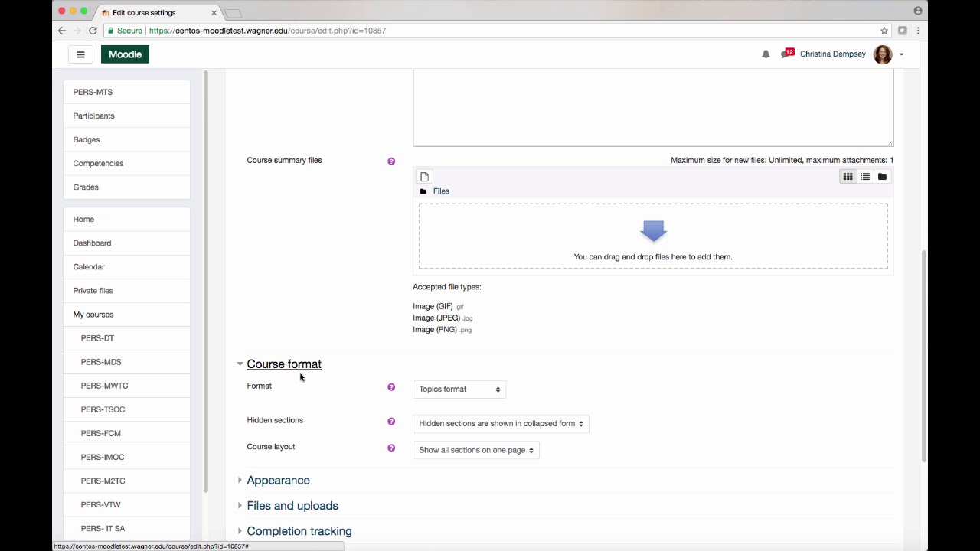Click the sidebar vertical scrollbar
The image size is (980, 551).
205,282
